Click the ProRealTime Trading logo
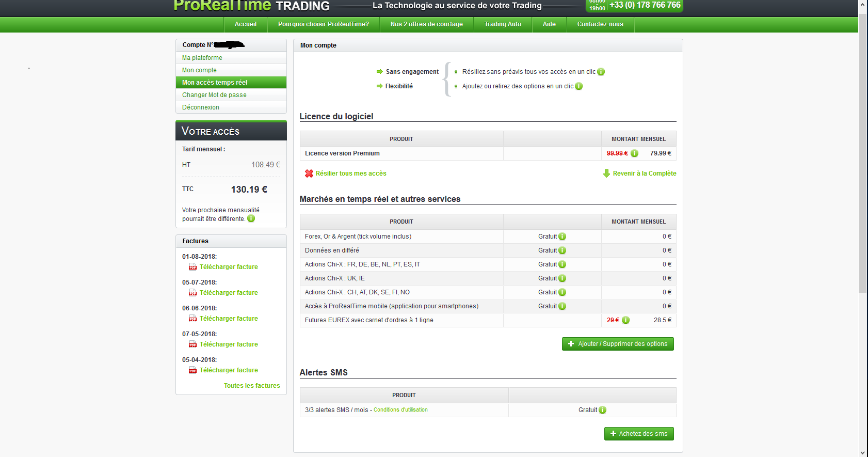Image resolution: width=868 pixels, height=457 pixels. [x=252, y=6]
